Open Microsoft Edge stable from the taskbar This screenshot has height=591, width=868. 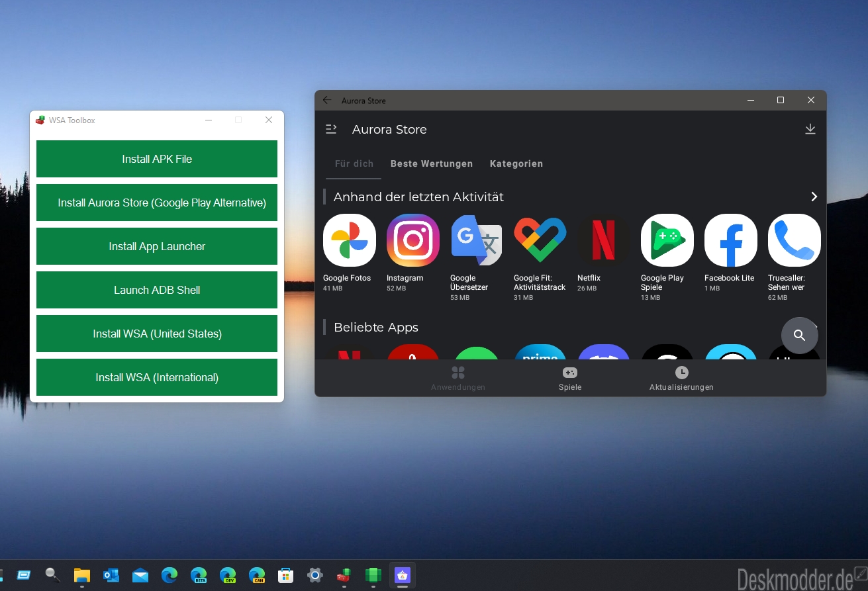point(169,574)
